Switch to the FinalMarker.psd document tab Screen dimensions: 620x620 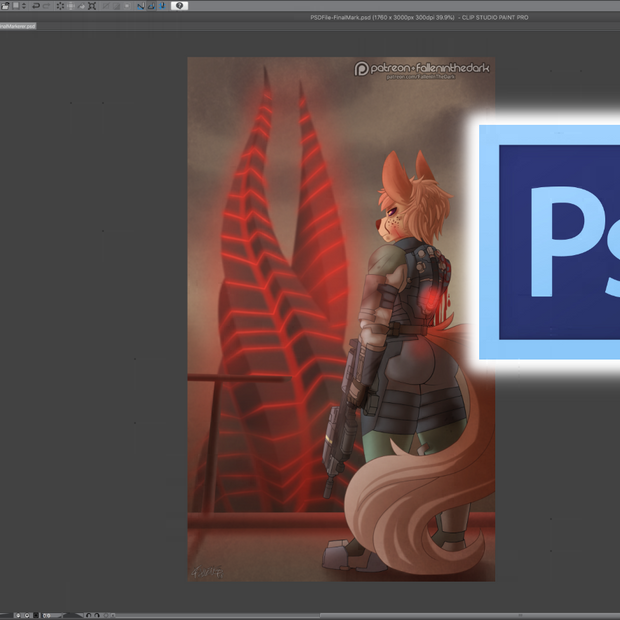[x=18, y=26]
